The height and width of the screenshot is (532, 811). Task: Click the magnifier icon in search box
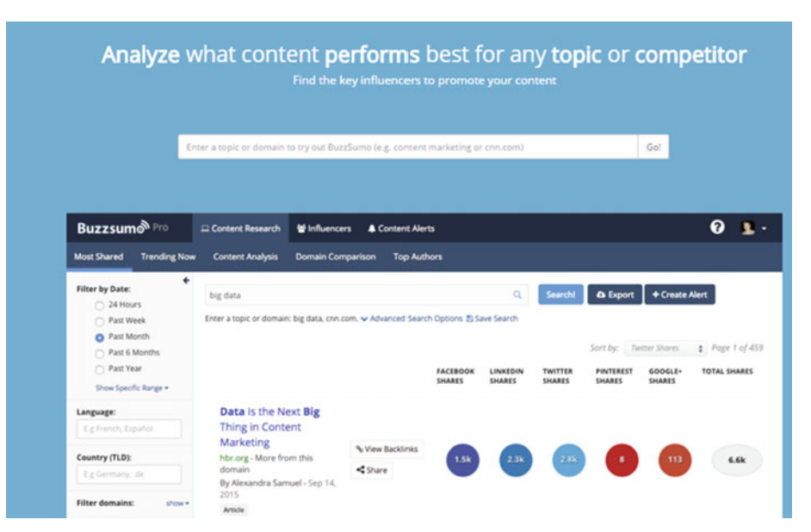pos(517,294)
